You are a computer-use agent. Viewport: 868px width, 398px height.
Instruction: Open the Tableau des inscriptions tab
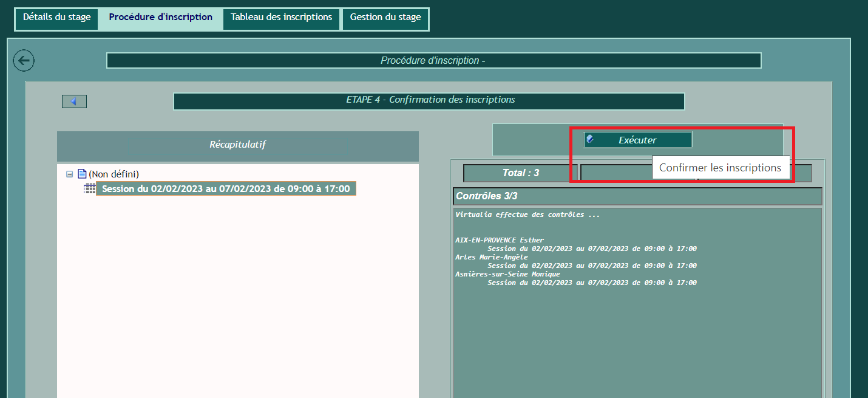[281, 18]
